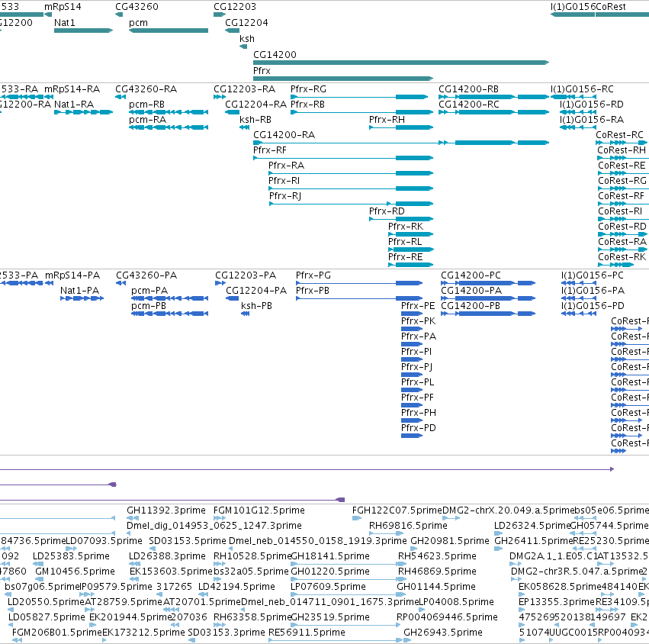The height and width of the screenshot is (644, 649).
Task: Click EST label GH26943.5prime
Action: [443, 633]
